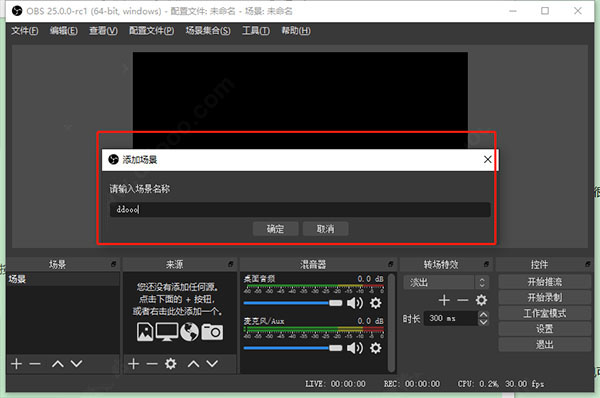Click the display capture monitor icon
The width and height of the screenshot is (600, 398).
pyautogui.click(x=167, y=332)
